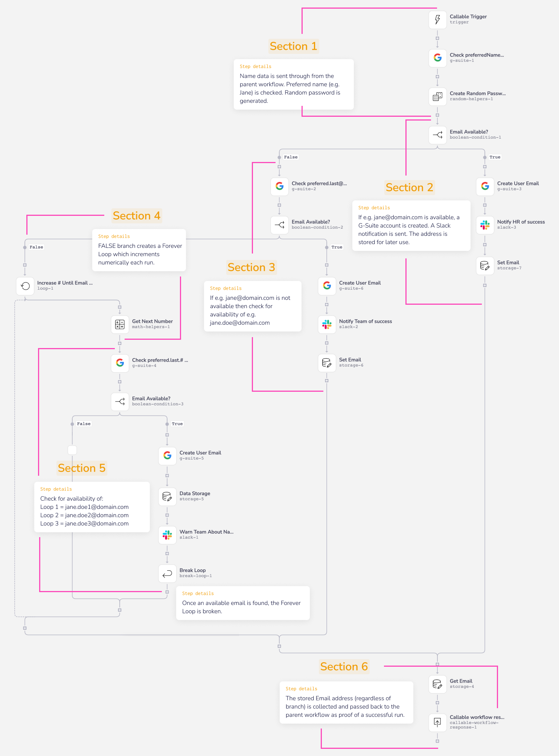Click the 'Loop 2 = jane.doe2@domain.com' line
Viewport: 559px width, 756px height.
coord(84,515)
